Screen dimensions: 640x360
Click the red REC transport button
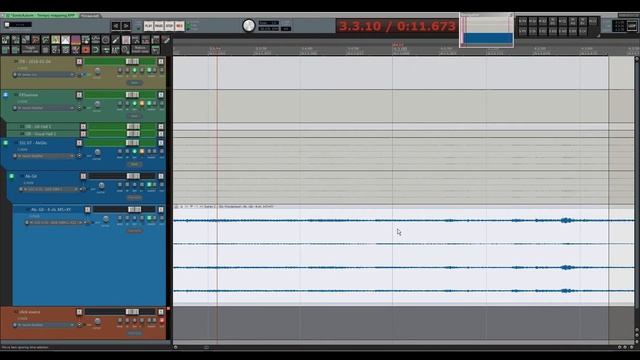click(x=179, y=26)
